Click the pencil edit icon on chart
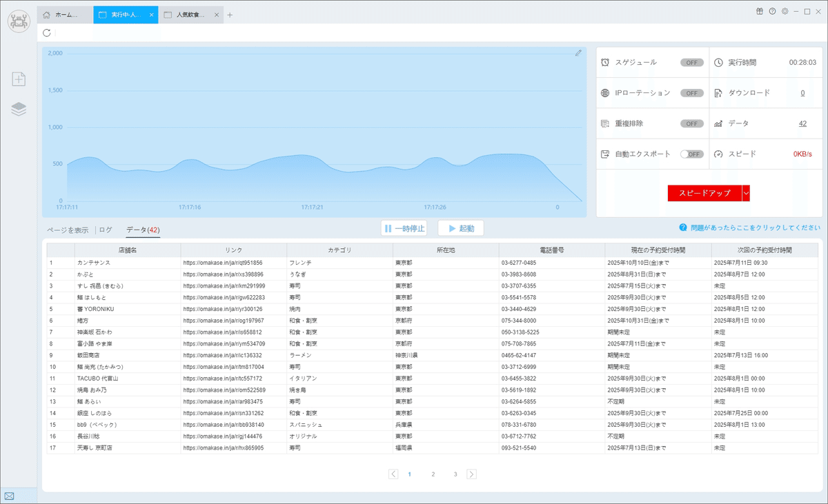Viewport: 828px width, 504px height. click(578, 53)
